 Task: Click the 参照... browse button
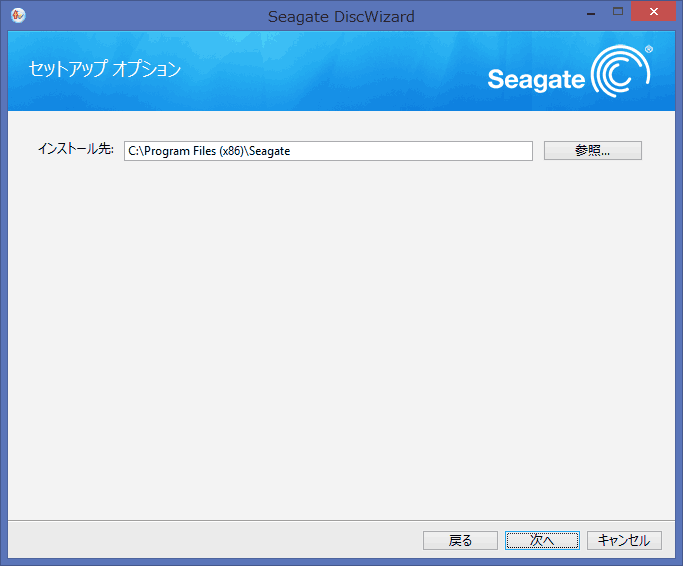(592, 150)
